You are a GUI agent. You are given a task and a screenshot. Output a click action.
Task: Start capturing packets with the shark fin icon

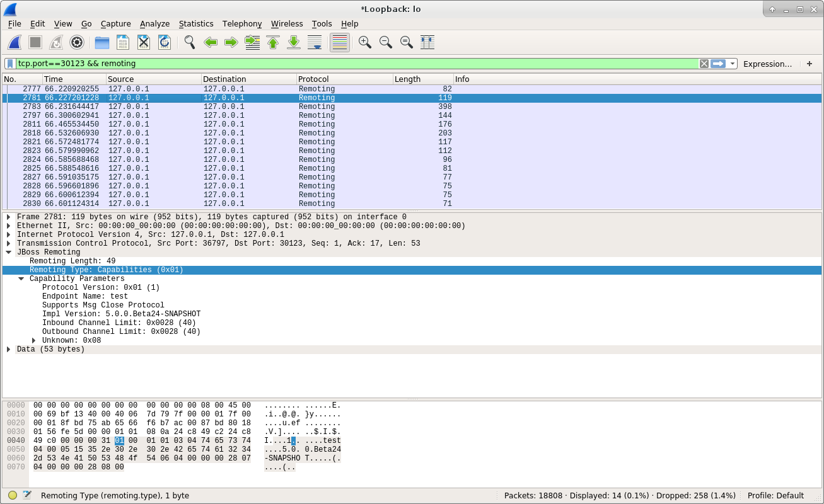click(15, 42)
